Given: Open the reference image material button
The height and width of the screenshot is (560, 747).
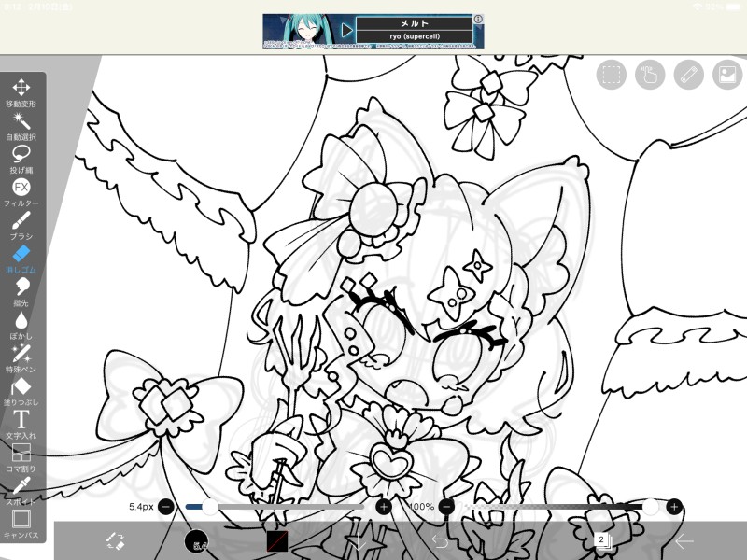Looking at the screenshot, I should (x=727, y=75).
